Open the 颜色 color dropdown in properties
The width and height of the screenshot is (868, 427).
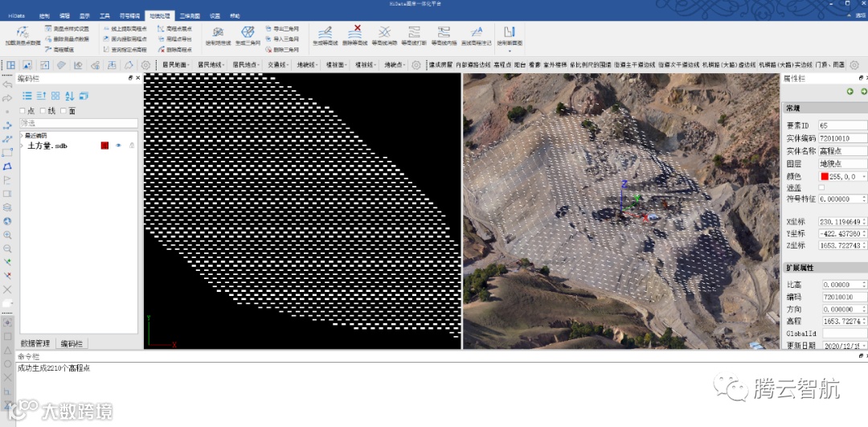[863, 176]
